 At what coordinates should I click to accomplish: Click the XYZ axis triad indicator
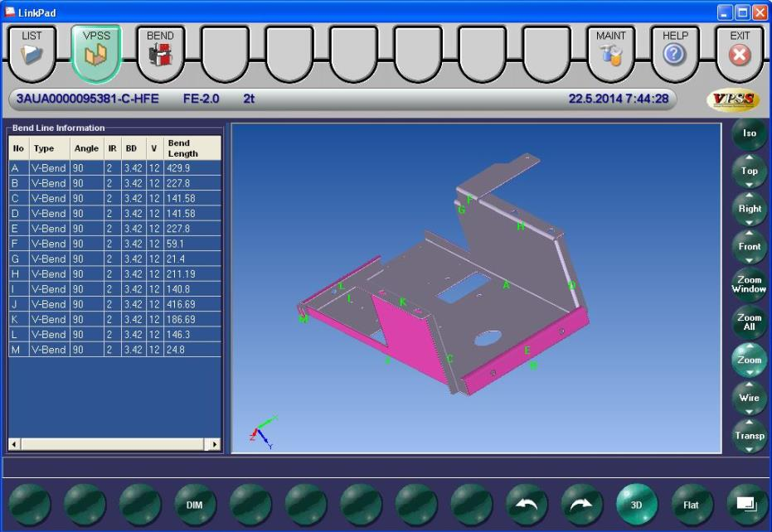(x=264, y=432)
